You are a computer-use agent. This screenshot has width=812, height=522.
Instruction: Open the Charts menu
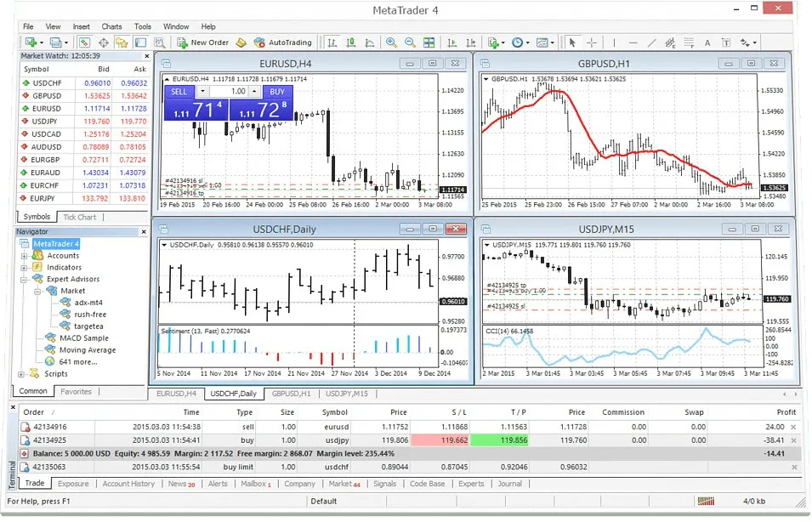tap(111, 26)
